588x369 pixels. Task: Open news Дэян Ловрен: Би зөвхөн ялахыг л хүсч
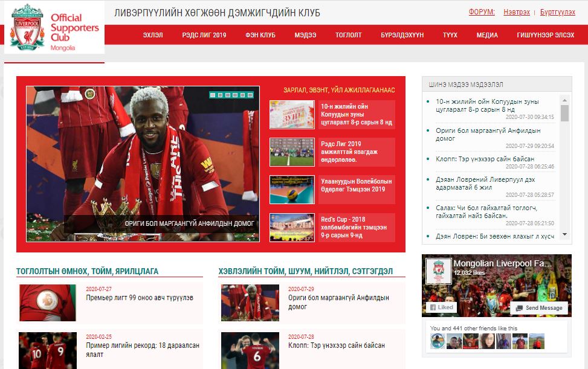coord(494,236)
